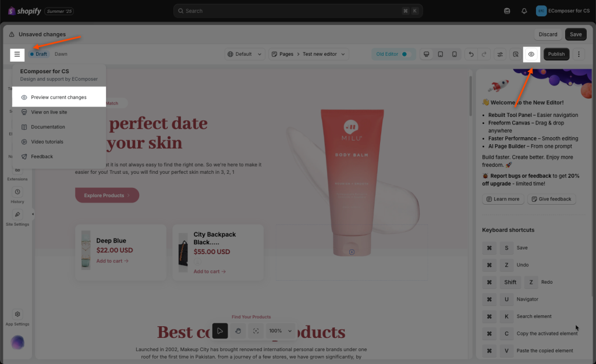Image resolution: width=596 pixels, height=364 pixels.
Task: Open App Settings gear
Action: click(x=17, y=317)
